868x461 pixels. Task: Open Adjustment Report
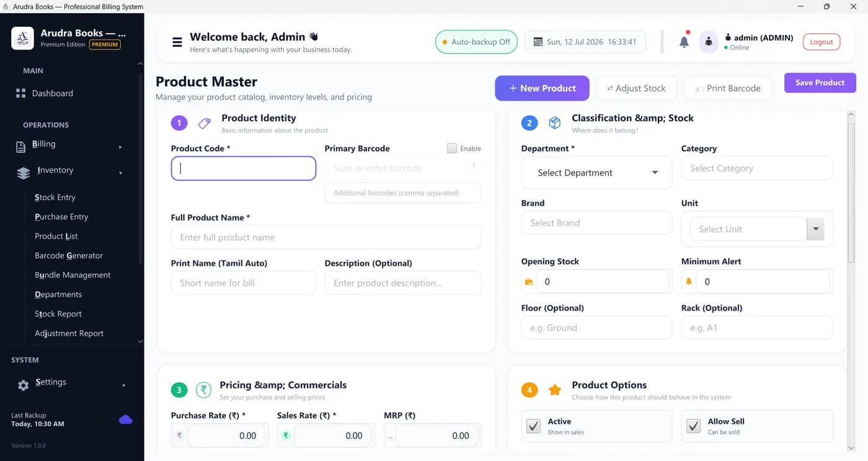click(x=69, y=333)
